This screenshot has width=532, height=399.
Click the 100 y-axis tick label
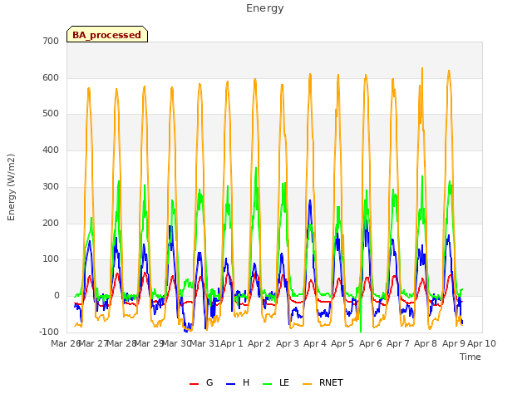[x=51, y=259]
